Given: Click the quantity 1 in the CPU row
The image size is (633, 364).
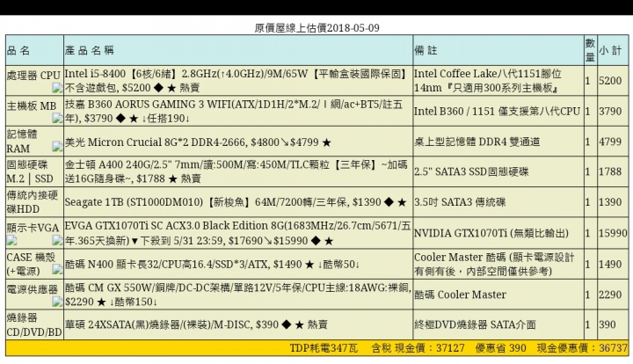Looking at the screenshot, I should tap(588, 81).
